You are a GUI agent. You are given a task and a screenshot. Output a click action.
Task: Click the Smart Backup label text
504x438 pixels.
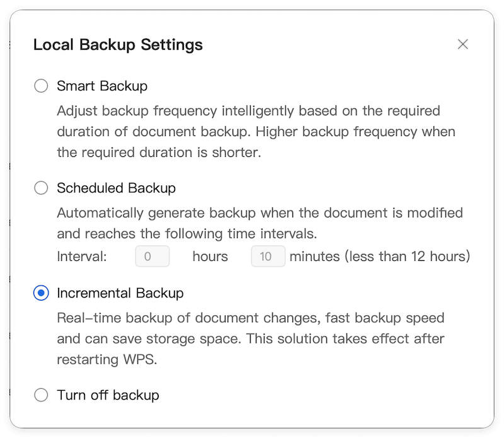coord(101,86)
